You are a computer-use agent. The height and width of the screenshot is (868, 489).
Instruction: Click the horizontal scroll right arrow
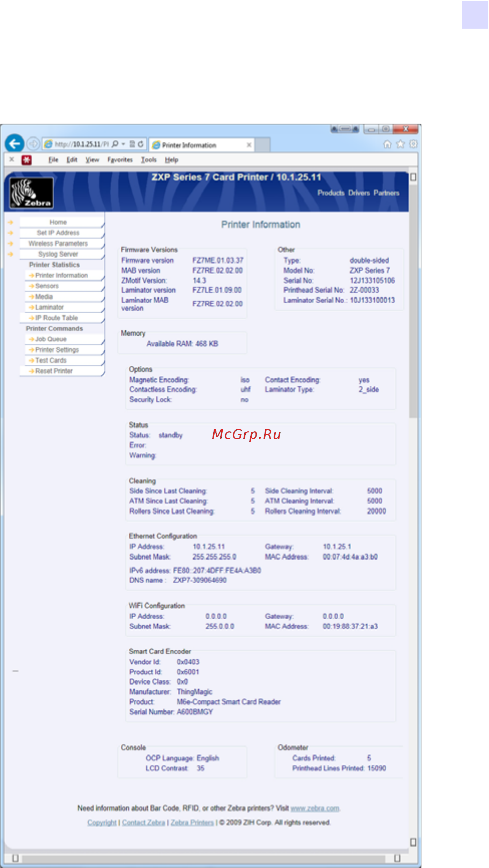click(x=397, y=858)
